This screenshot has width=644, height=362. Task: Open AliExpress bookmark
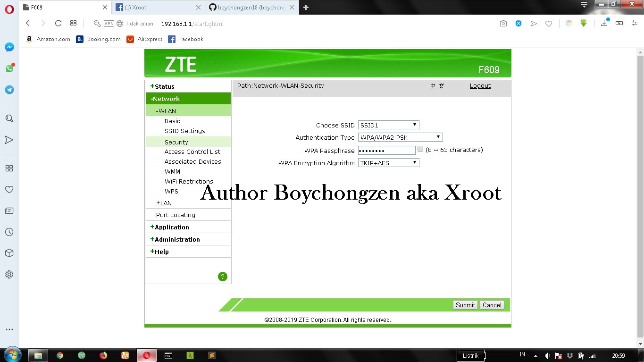click(144, 39)
